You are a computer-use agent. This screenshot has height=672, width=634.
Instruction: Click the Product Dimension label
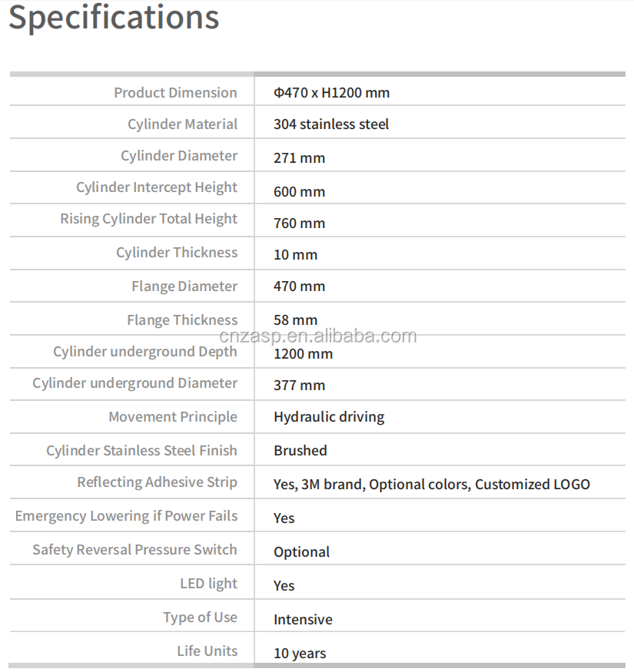click(175, 93)
